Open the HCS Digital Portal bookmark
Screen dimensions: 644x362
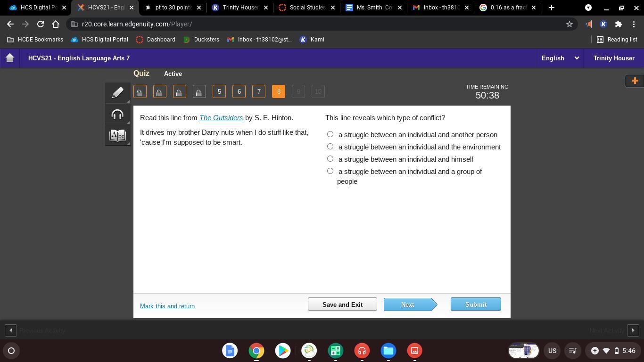99,40
